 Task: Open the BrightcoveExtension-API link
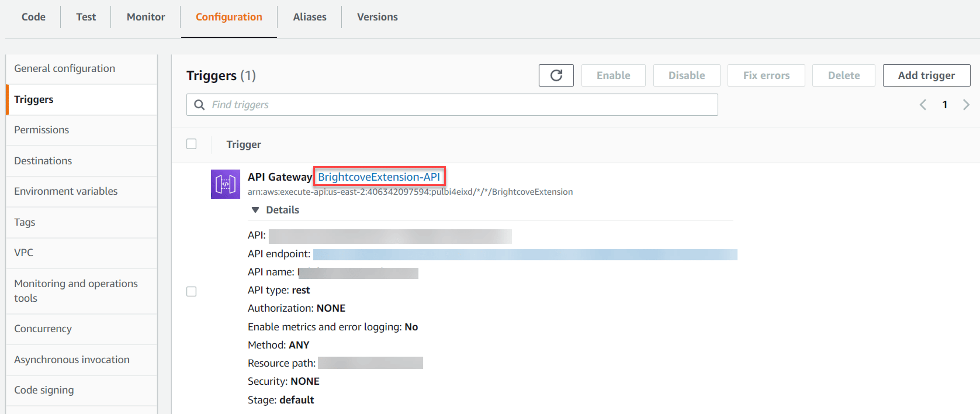coord(379,177)
